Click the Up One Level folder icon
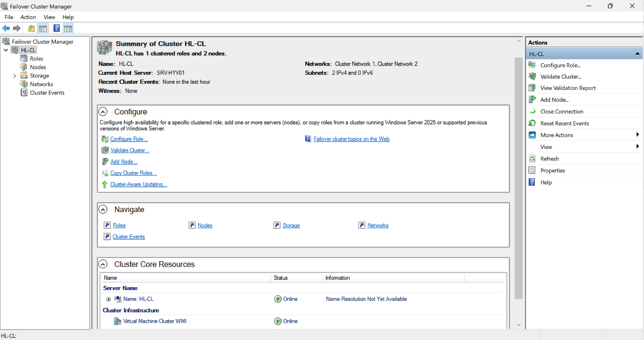This screenshot has width=644, height=340. tap(31, 28)
